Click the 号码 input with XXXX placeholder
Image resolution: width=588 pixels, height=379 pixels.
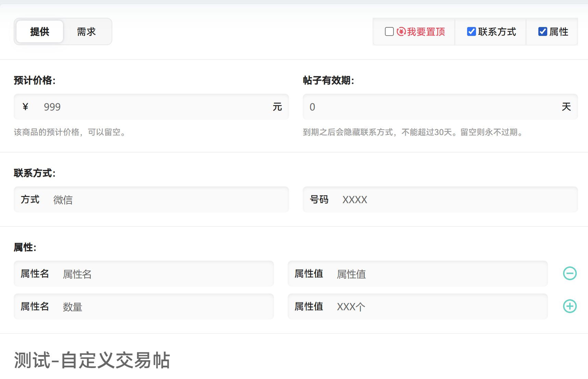(455, 200)
